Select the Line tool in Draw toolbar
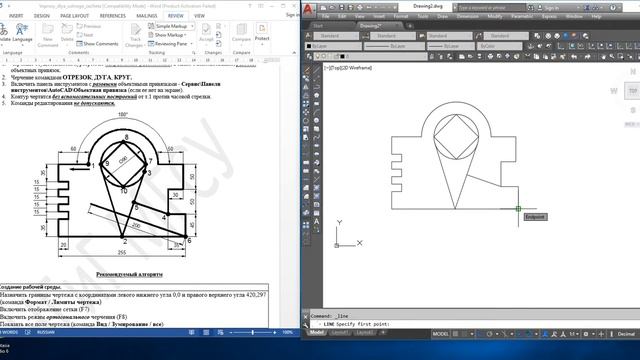The width and height of the screenshot is (640, 360). tap(316, 70)
